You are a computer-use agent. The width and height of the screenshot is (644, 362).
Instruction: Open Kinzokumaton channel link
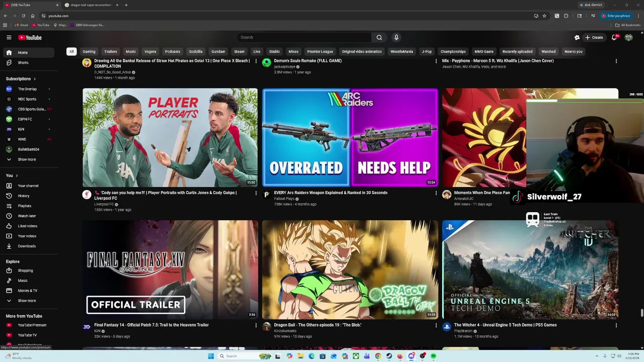tap(285, 331)
